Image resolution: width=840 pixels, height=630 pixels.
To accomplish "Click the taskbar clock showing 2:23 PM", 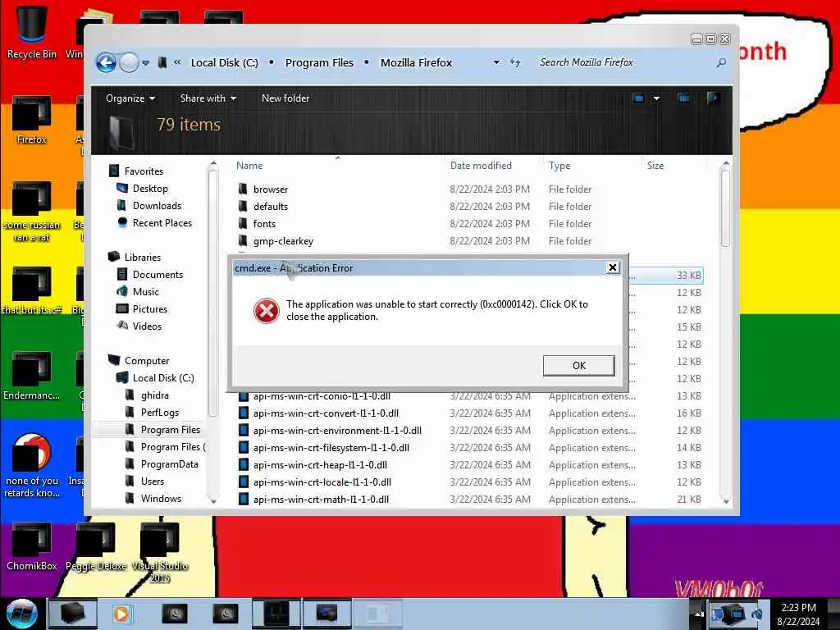I will tap(798, 614).
